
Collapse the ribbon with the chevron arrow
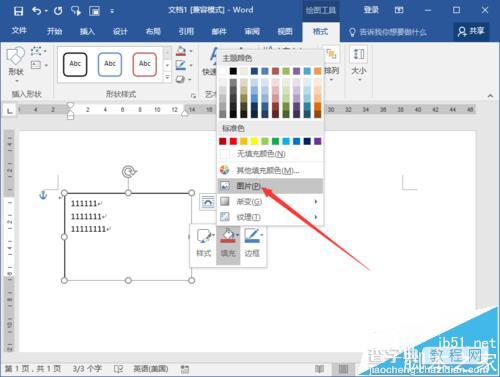click(490, 96)
